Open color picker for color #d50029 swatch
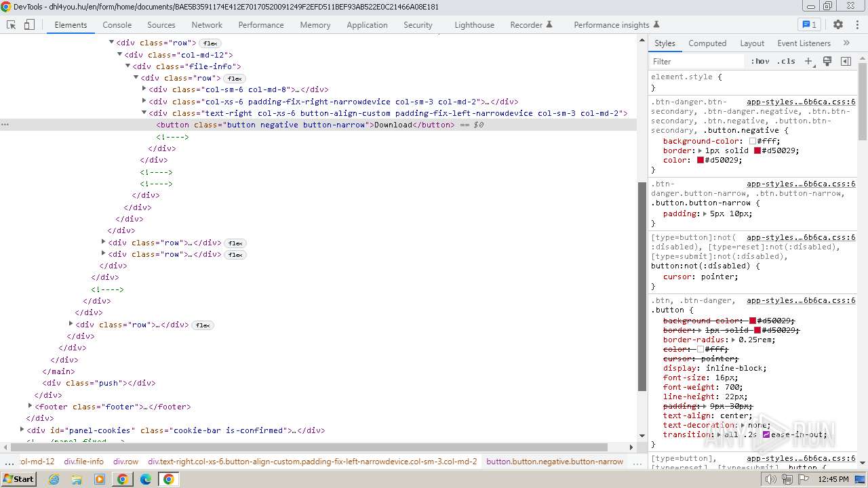Viewport: 868px width, 488px height. [x=701, y=160]
